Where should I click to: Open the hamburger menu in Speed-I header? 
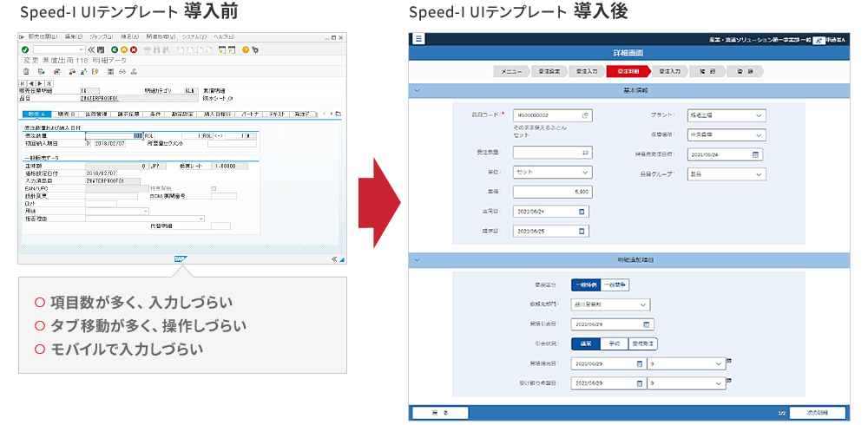coord(418,39)
